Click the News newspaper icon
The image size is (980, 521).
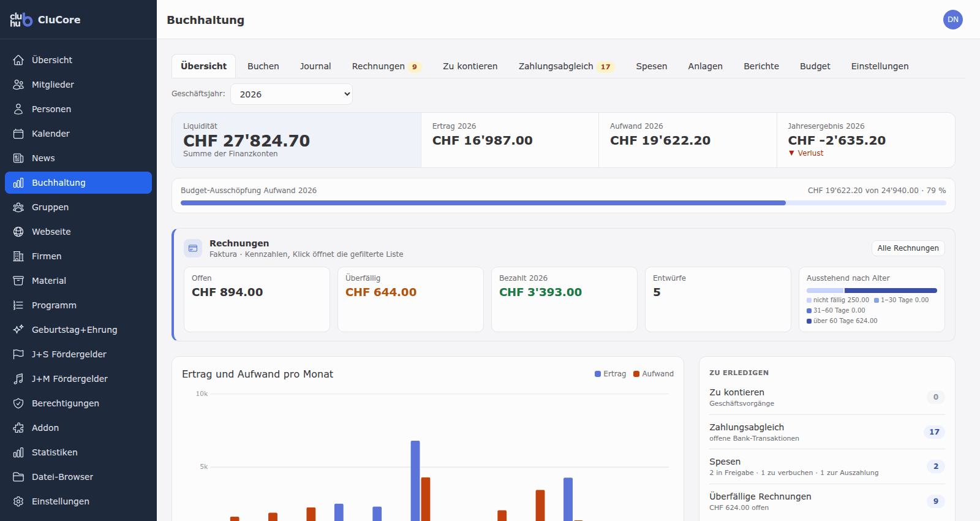tap(18, 158)
